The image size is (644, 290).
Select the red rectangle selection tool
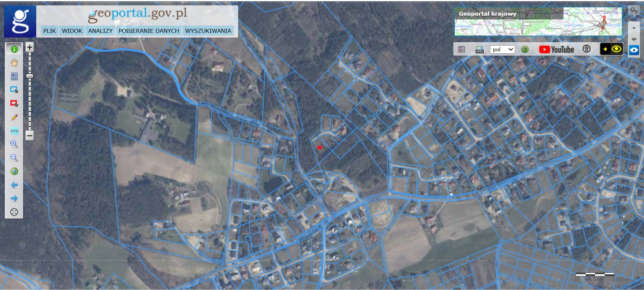(x=14, y=104)
